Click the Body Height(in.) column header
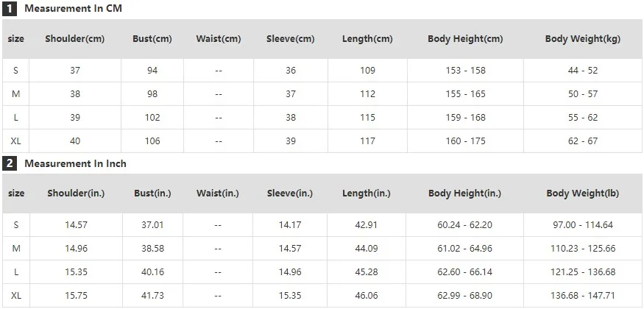This screenshot has height=309, width=644. click(x=464, y=193)
